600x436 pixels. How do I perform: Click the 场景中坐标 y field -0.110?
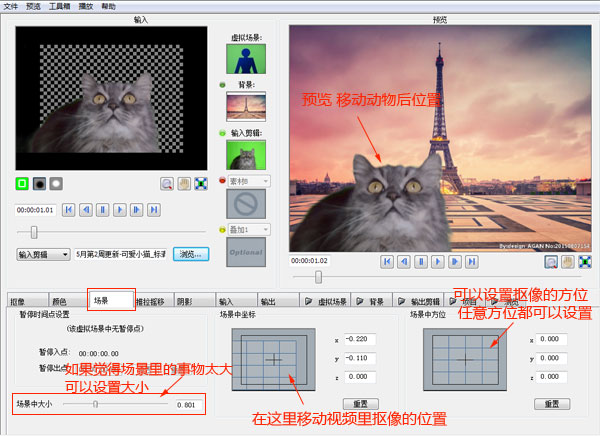click(x=360, y=358)
